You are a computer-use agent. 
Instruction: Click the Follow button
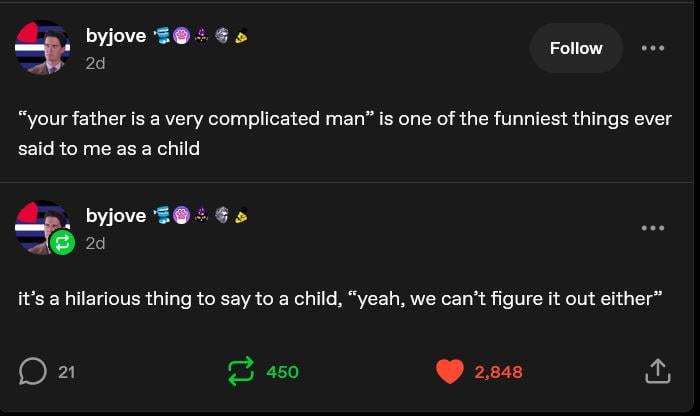click(575, 48)
